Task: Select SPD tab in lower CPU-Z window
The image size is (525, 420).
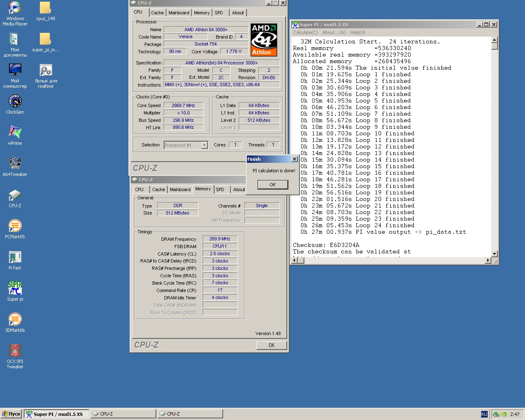Action: 220,189
